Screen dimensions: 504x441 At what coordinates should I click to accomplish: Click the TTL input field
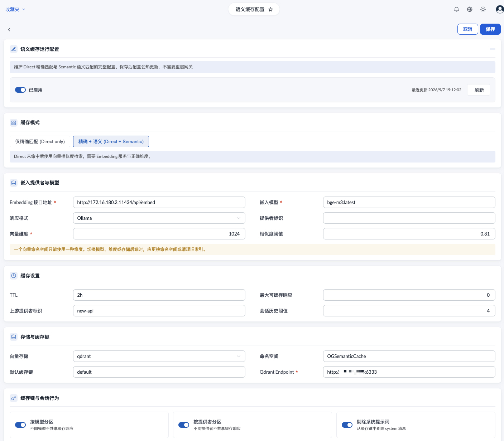coord(159,295)
